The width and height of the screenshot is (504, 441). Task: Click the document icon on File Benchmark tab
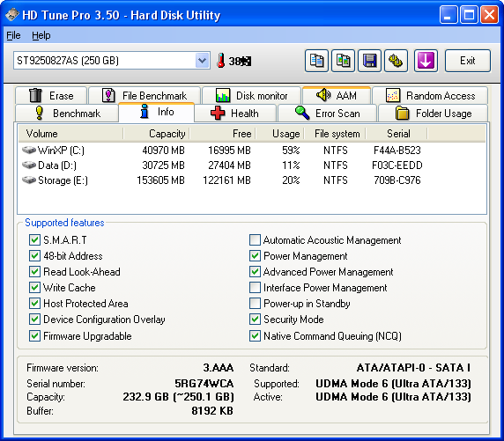108,95
